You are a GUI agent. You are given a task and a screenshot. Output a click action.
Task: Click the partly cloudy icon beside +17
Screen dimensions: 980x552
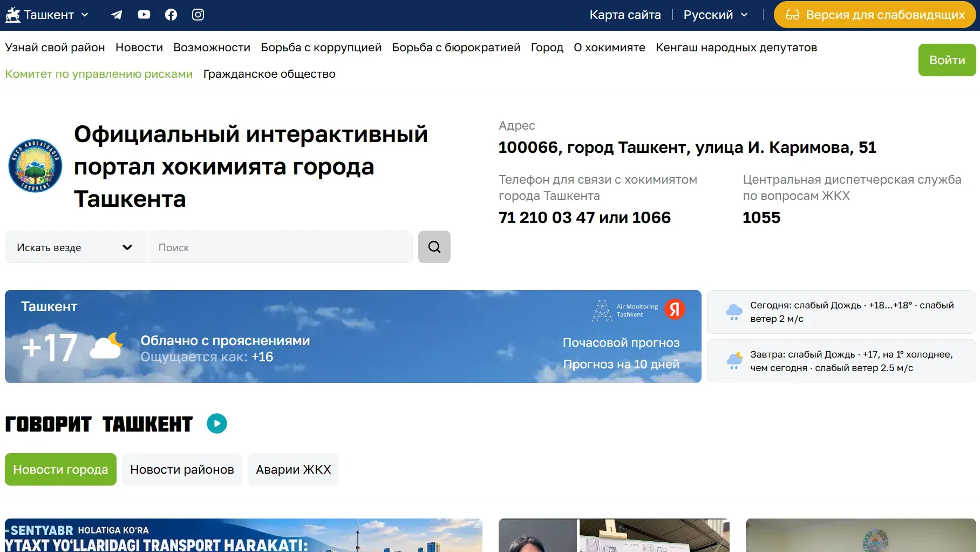click(106, 347)
